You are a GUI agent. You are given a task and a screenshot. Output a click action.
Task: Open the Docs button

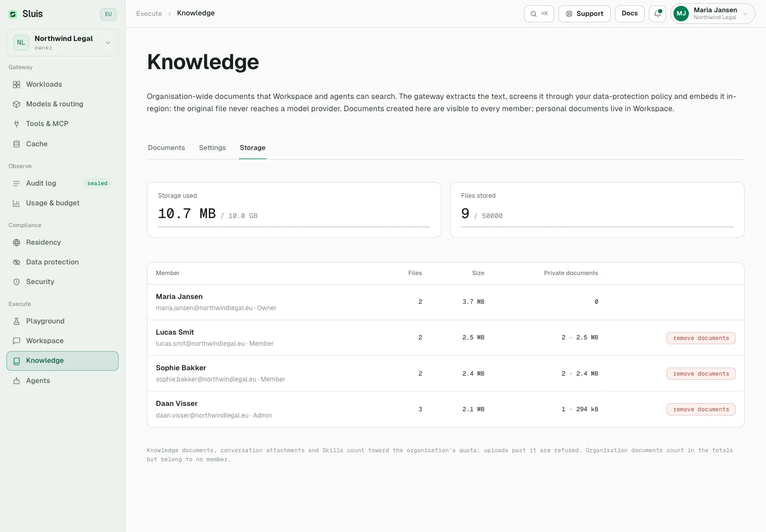tap(630, 14)
